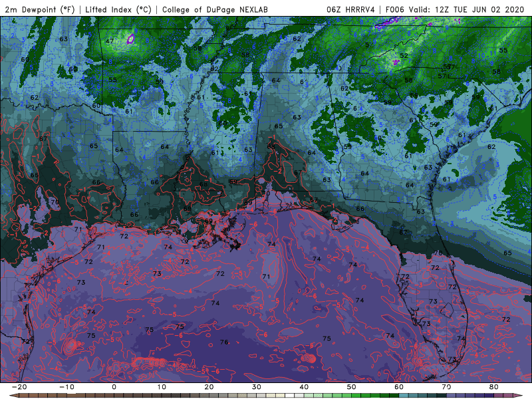The width and height of the screenshot is (532, 399).
Task: Select the 20 tick label on the colorbar
Action: coord(209,387)
